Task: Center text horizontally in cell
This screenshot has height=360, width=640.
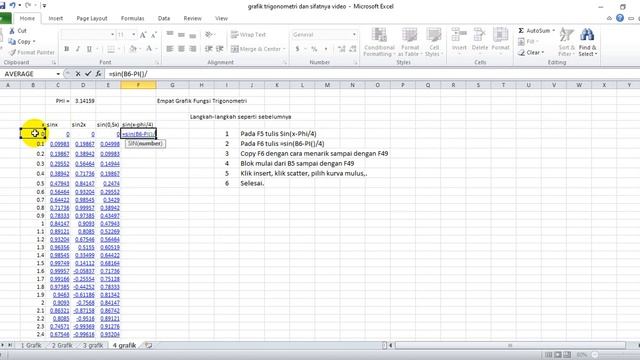Action: click(181, 49)
